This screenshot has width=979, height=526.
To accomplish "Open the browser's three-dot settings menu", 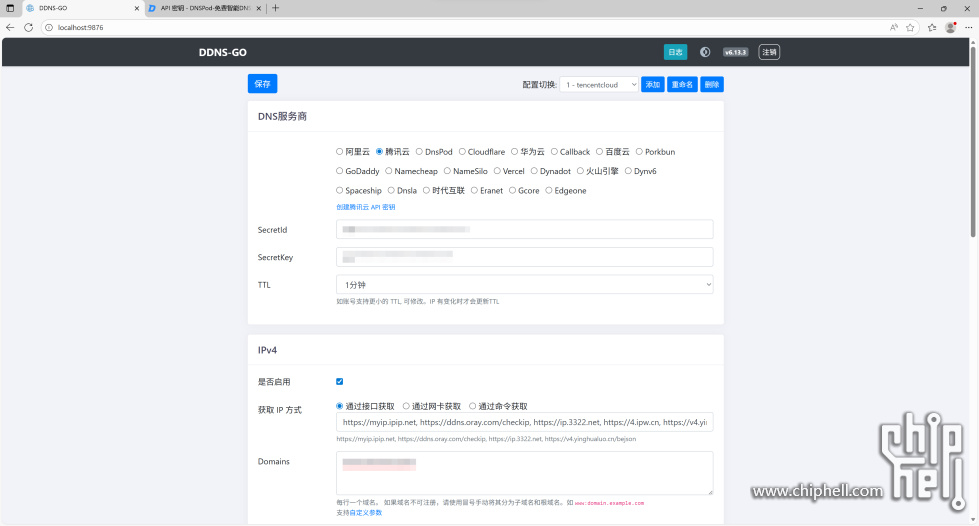I will tap(967, 27).
